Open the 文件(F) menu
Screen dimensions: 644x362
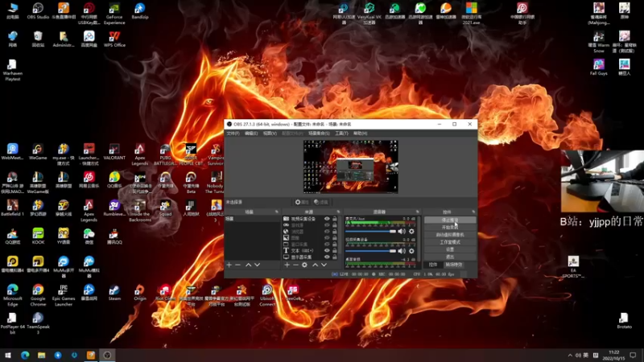(233, 134)
